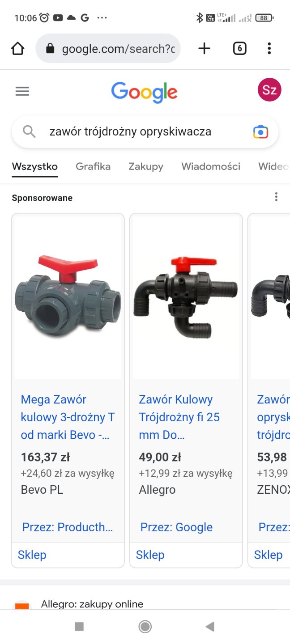Tap the Chrome home icon

(x=17, y=48)
